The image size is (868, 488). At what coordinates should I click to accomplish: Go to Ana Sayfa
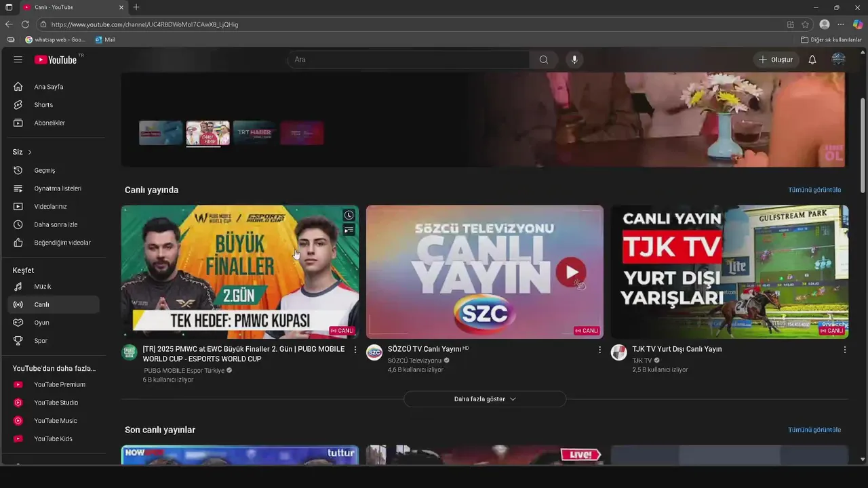tap(54, 87)
